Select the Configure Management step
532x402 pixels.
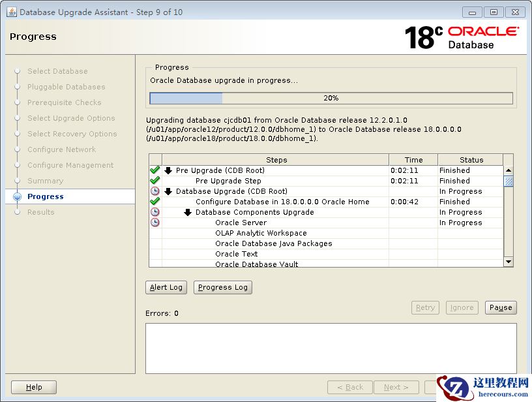(x=70, y=165)
